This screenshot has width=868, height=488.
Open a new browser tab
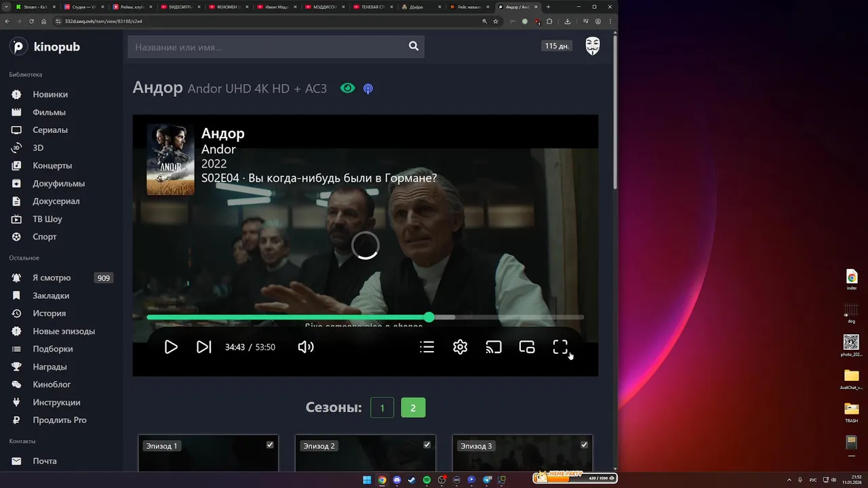(548, 7)
